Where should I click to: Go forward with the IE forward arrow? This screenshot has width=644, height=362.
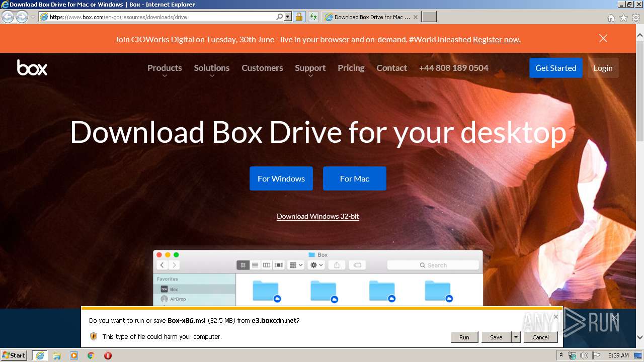22,17
